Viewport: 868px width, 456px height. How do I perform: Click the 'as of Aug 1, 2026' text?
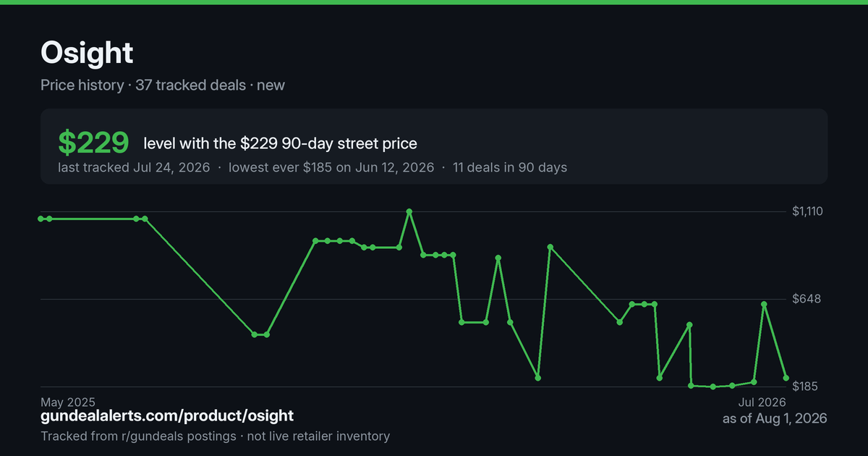coord(775,418)
